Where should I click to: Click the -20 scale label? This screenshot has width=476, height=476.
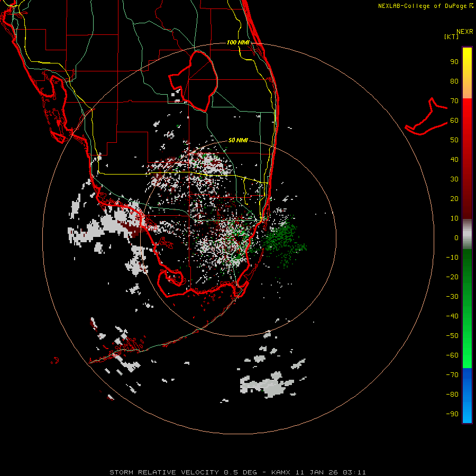click(x=452, y=277)
